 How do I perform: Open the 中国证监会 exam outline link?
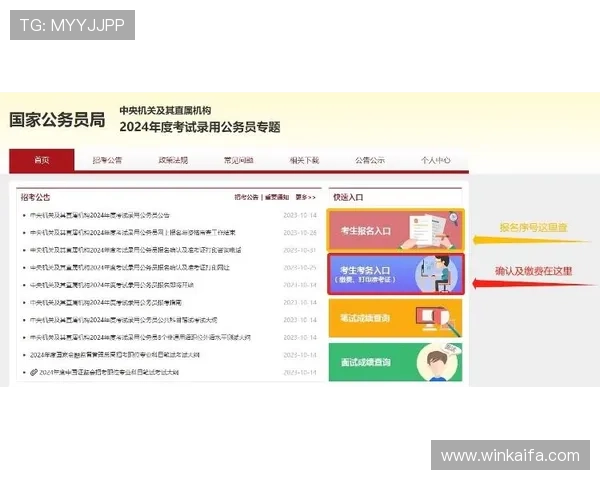point(109,372)
